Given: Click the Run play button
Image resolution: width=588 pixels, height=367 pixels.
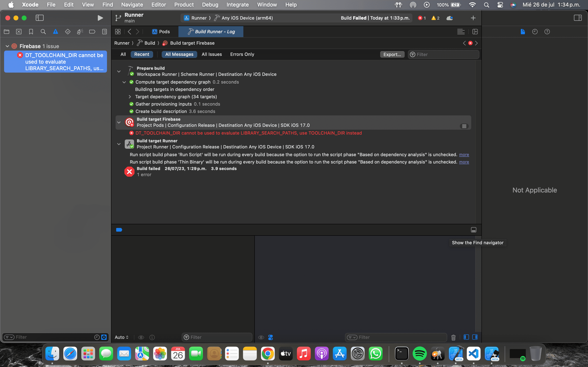Looking at the screenshot, I should (100, 18).
